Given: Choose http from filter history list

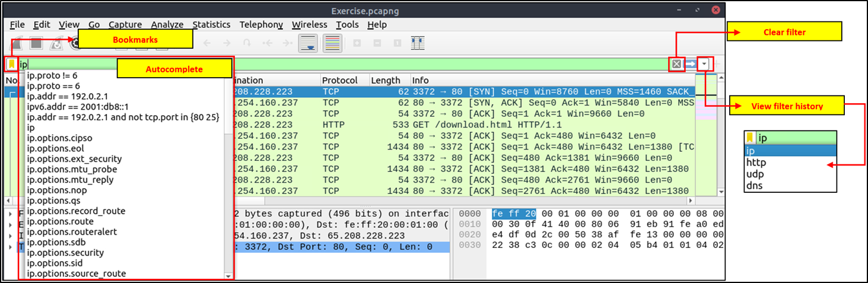Looking at the screenshot, I should coord(756,163).
